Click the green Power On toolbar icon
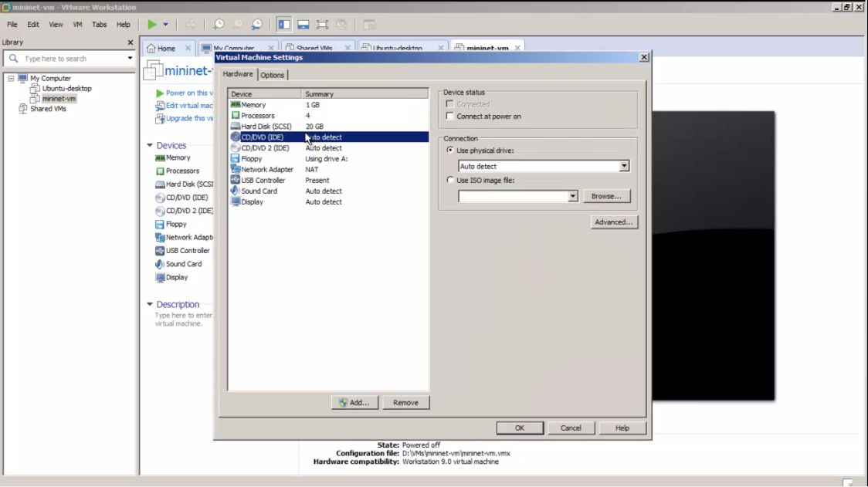 pyautogui.click(x=152, y=24)
